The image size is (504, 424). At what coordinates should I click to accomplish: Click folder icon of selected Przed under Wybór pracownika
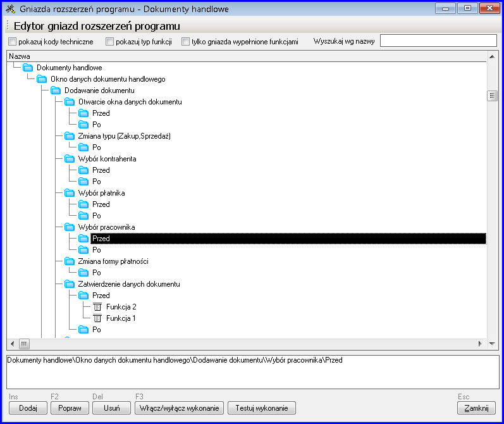[83, 239]
